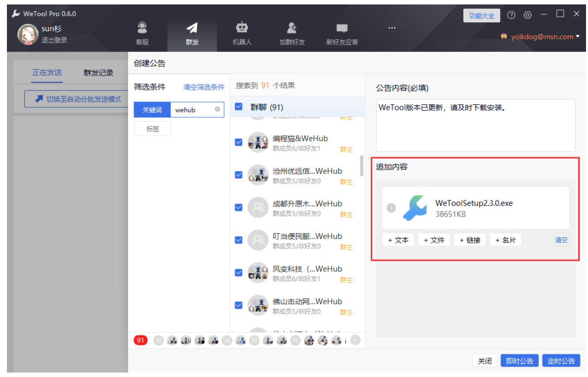This screenshot has width=588, height=377.
Task: Add text with the + 文本 button
Action: tap(398, 240)
